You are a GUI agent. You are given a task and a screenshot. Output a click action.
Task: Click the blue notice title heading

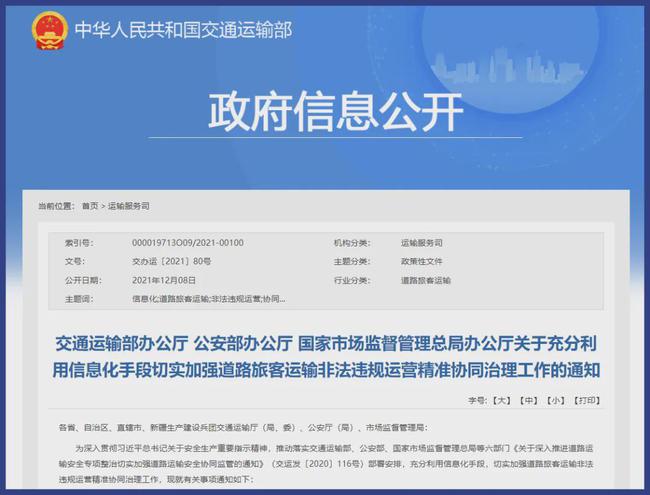tap(325, 357)
